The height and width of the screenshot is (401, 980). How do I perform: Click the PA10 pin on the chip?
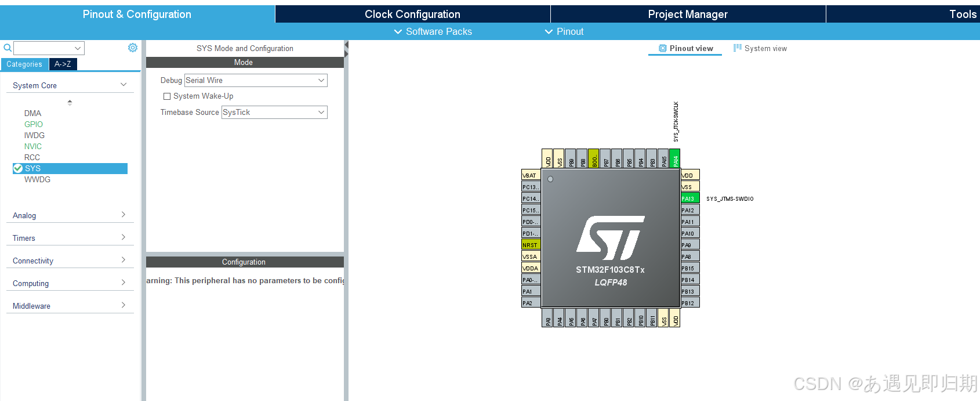coord(690,233)
